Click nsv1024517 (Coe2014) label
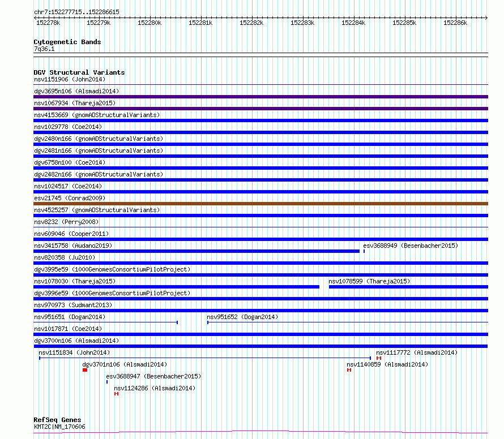The width and height of the screenshot is (504, 439). 68,186
